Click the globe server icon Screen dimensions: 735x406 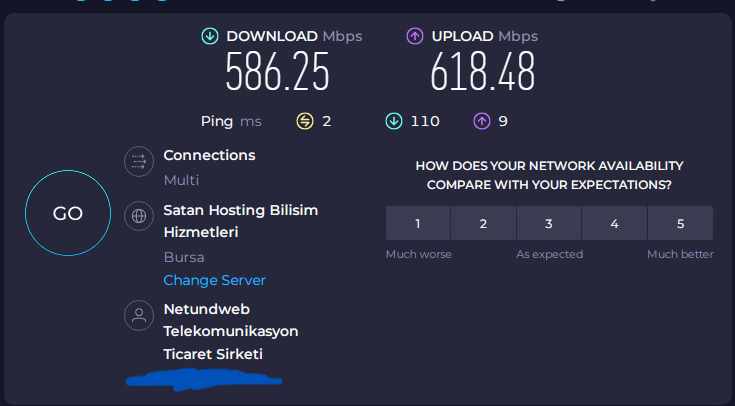tap(139, 216)
